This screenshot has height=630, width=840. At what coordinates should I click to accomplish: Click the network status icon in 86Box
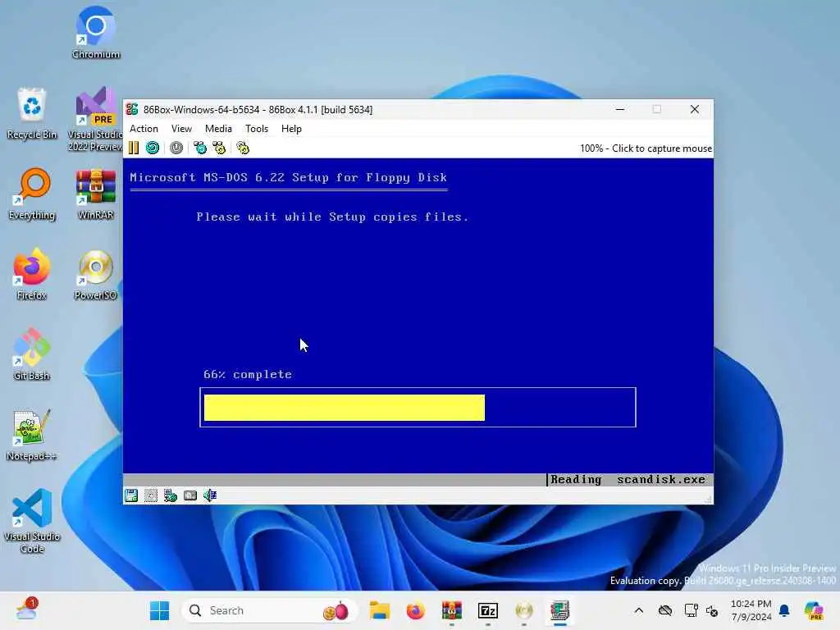(x=171, y=495)
